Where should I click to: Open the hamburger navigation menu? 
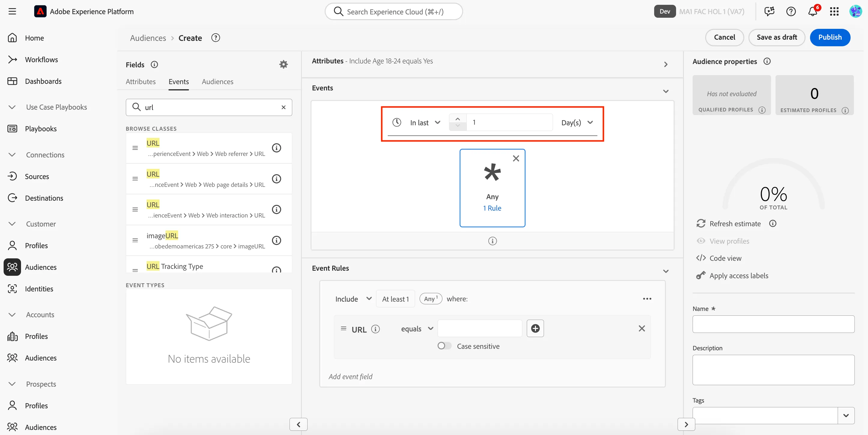coord(12,11)
